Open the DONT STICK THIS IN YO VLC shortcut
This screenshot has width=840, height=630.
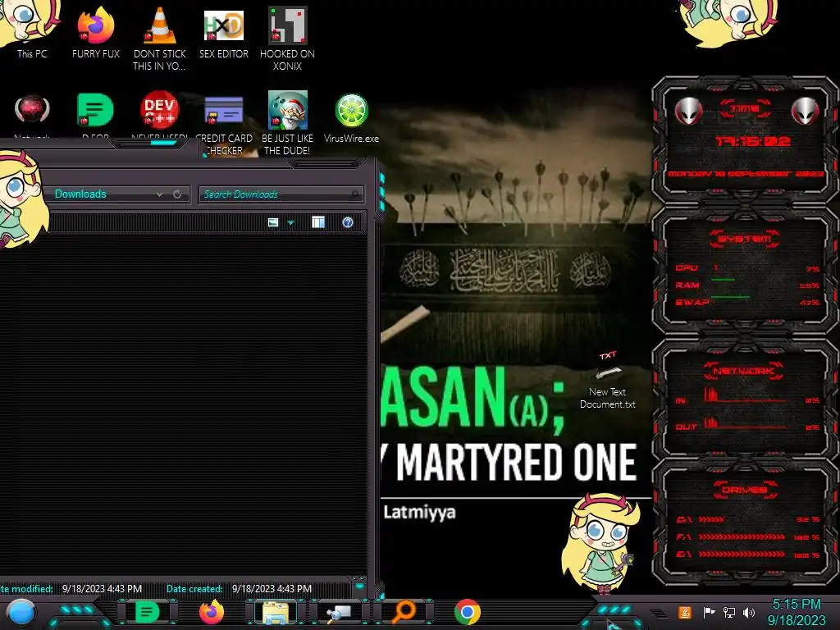160,39
